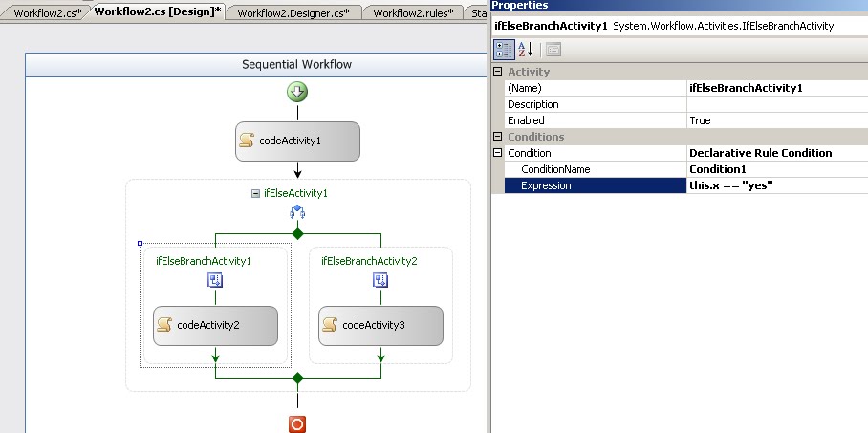Click the Properties panel title bar
This screenshot has width=868, height=433.
680,6
